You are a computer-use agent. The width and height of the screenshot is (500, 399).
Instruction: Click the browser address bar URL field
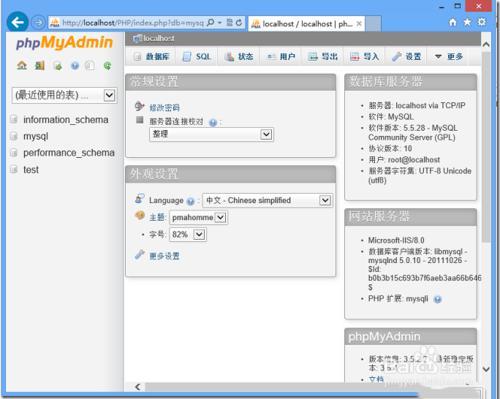132,23
